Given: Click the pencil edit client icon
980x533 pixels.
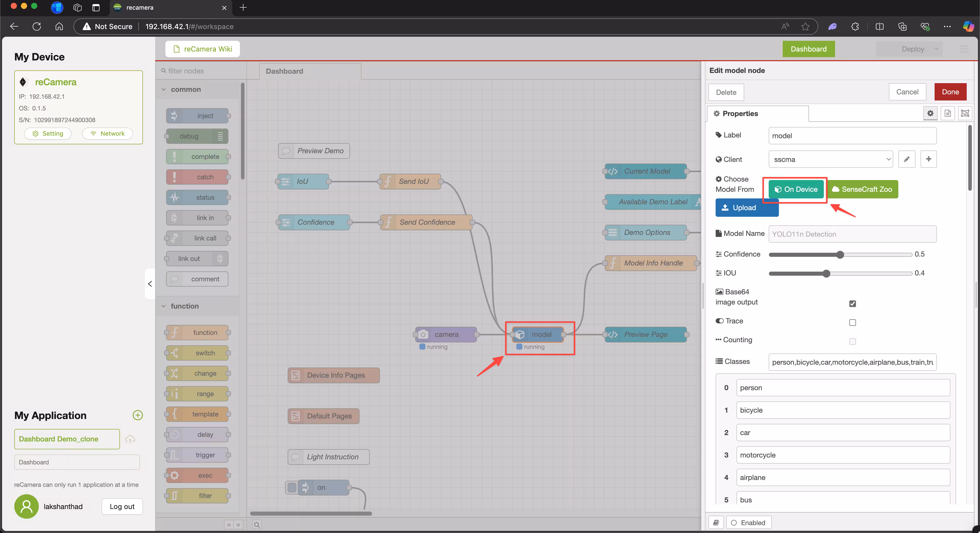Looking at the screenshot, I should tap(906, 159).
